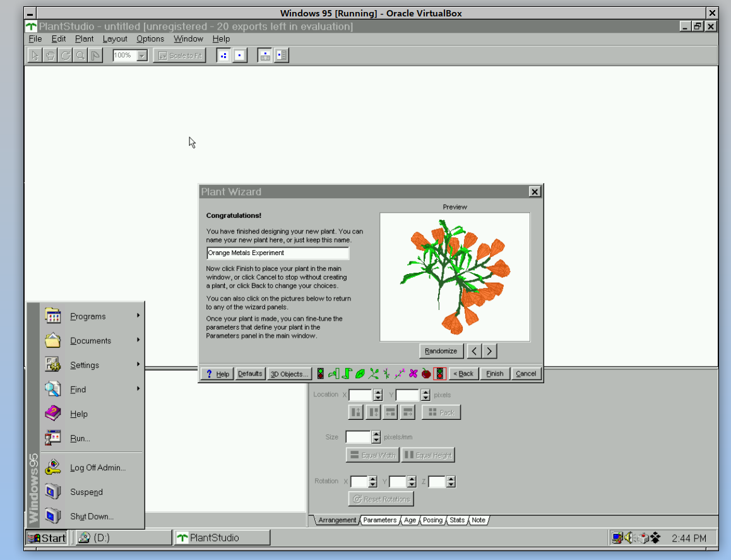Viewport: 731px width, 560px height.
Task: Open the magenta flowers panel icon
Action: click(413, 374)
